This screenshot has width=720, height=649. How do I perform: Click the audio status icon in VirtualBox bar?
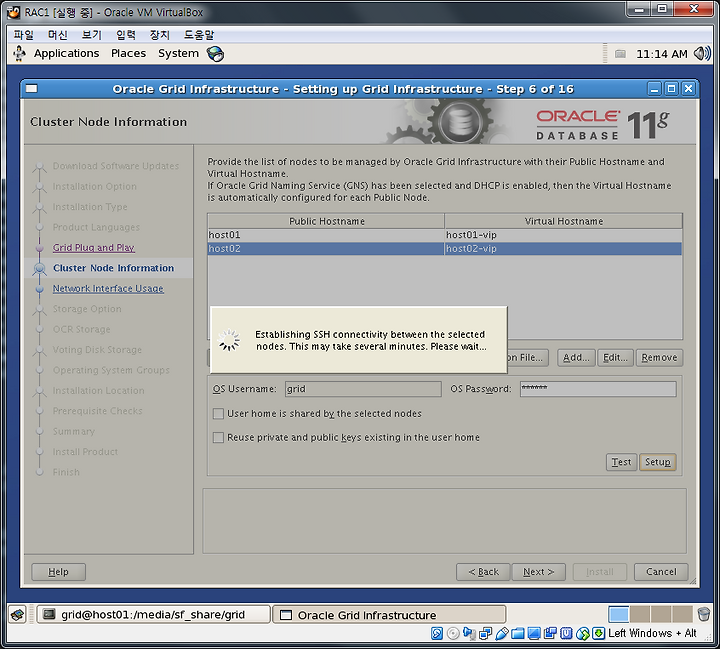click(469, 633)
